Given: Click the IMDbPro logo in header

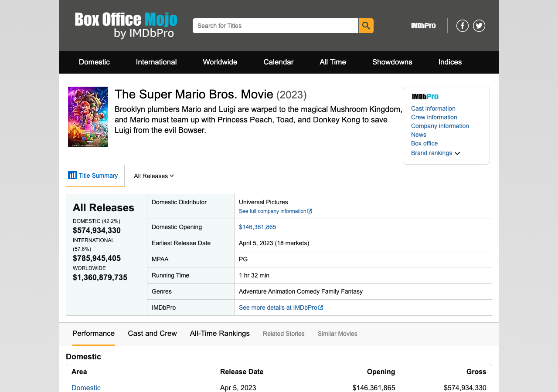Looking at the screenshot, I should click(423, 26).
